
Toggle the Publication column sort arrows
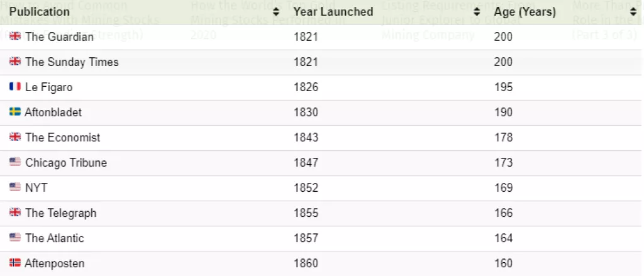(x=276, y=12)
